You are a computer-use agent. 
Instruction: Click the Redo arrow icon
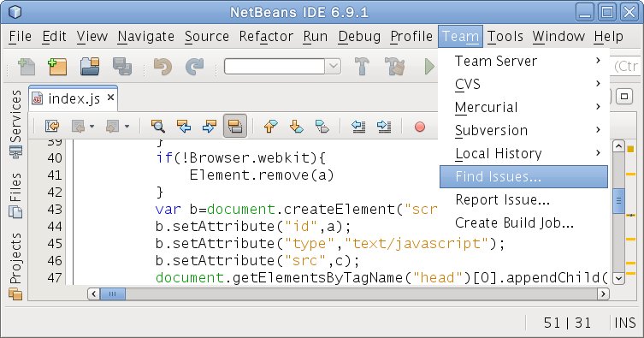tap(194, 66)
